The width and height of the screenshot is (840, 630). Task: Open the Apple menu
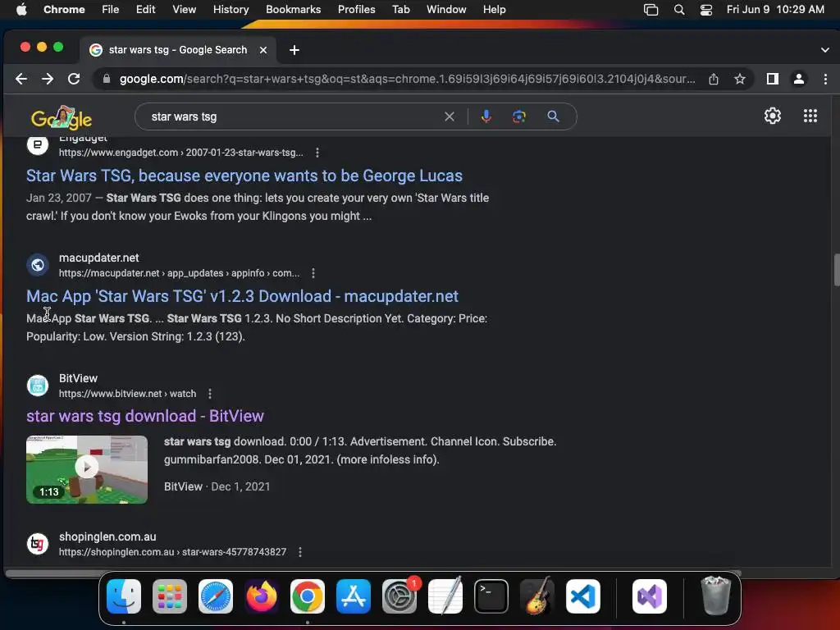pyautogui.click(x=21, y=10)
